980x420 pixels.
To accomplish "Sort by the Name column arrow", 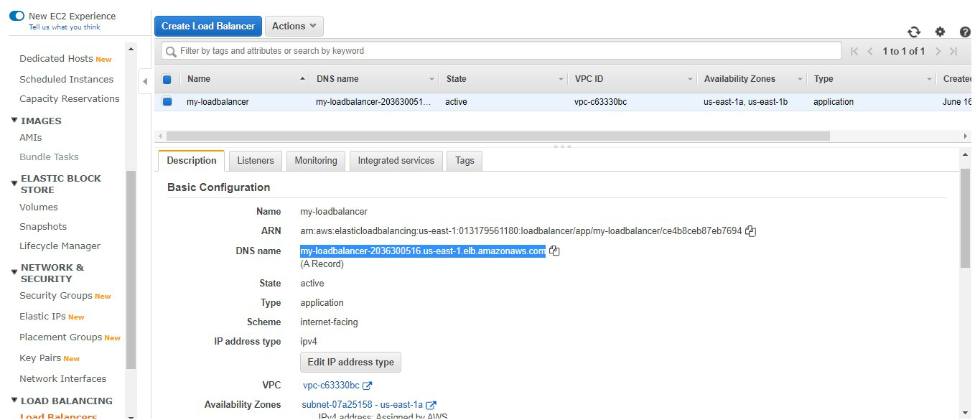I will pos(303,79).
